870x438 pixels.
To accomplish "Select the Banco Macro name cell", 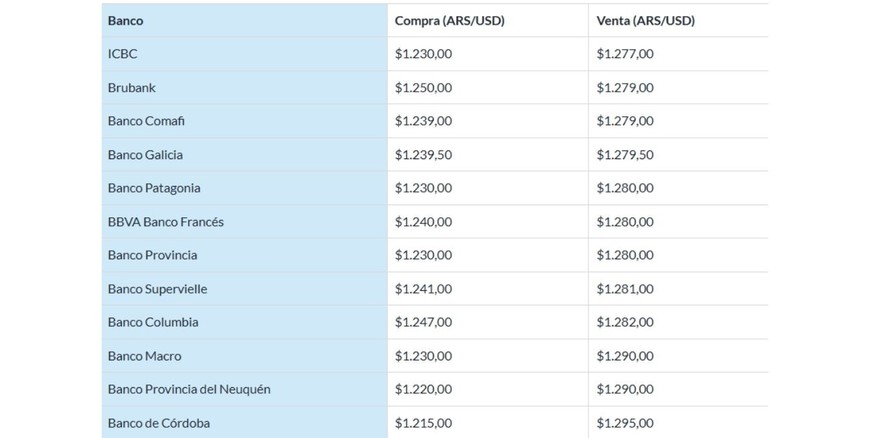I will point(145,356).
